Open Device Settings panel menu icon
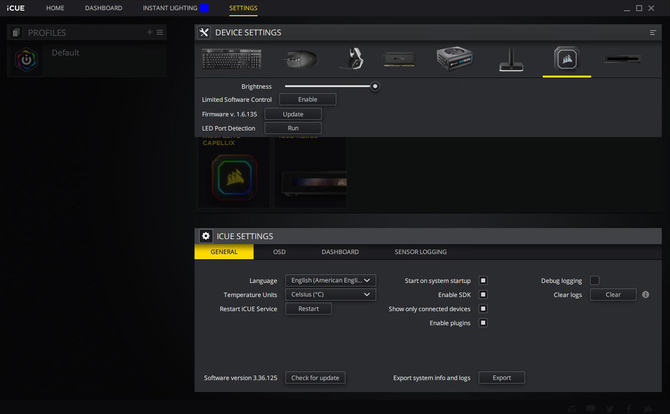Image resolution: width=670 pixels, height=414 pixels. 653,32
